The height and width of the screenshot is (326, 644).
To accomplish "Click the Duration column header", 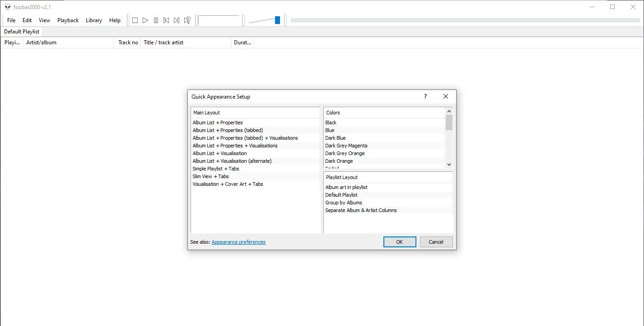I will (242, 43).
